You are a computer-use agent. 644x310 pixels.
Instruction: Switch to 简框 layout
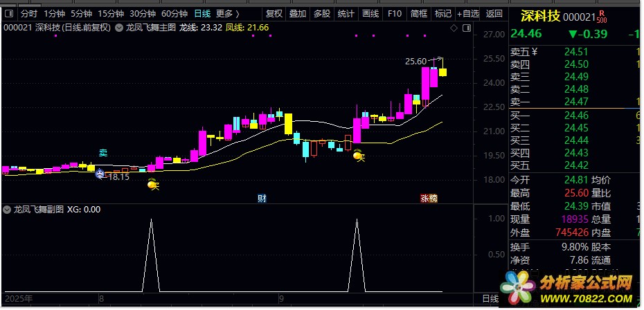(x=419, y=14)
